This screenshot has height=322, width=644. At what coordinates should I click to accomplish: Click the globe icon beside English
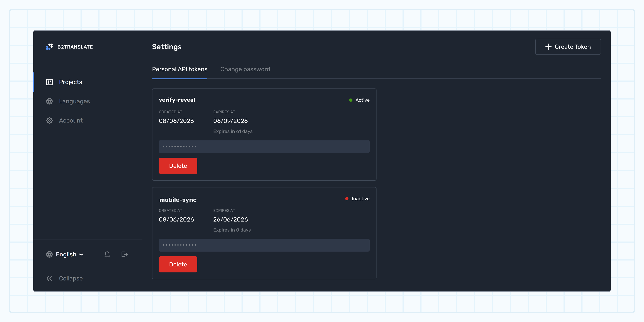coord(49,254)
